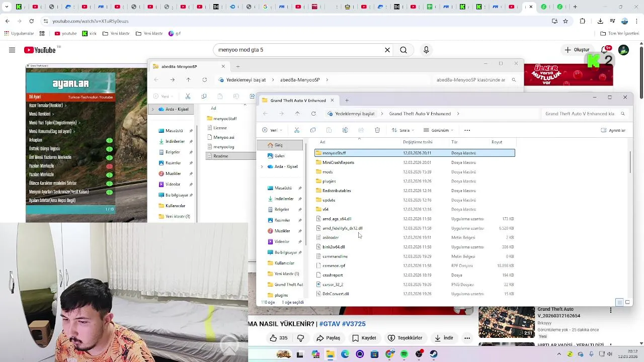Screen dimensions: 644x362
Task: Click the Oluştur create button
Action: click(577, 50)
